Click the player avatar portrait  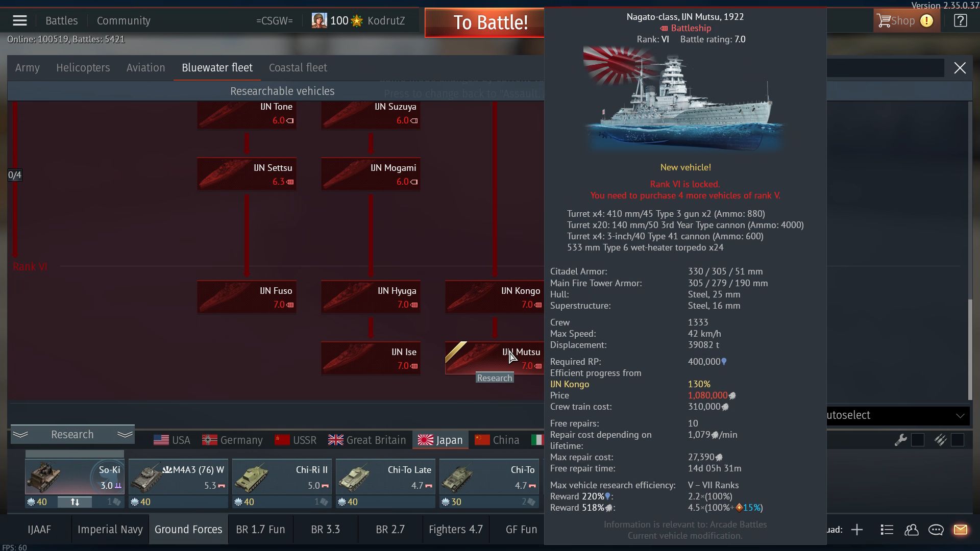[319, 20]
